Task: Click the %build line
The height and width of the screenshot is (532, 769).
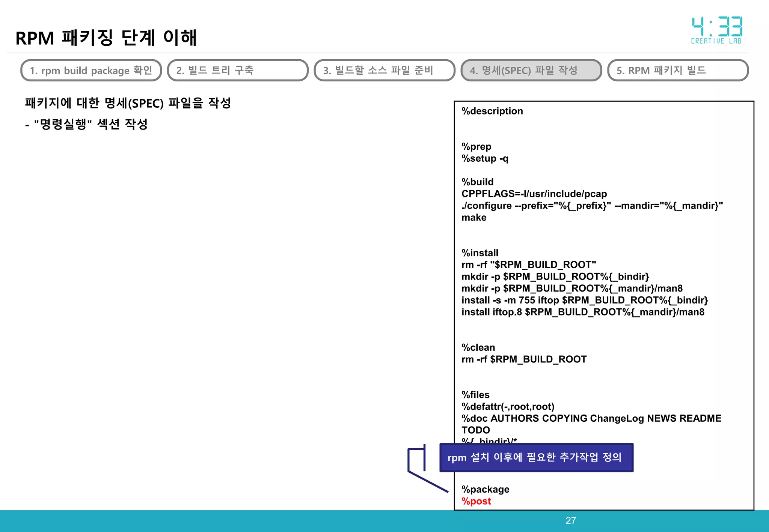Action: click(478, 182)
